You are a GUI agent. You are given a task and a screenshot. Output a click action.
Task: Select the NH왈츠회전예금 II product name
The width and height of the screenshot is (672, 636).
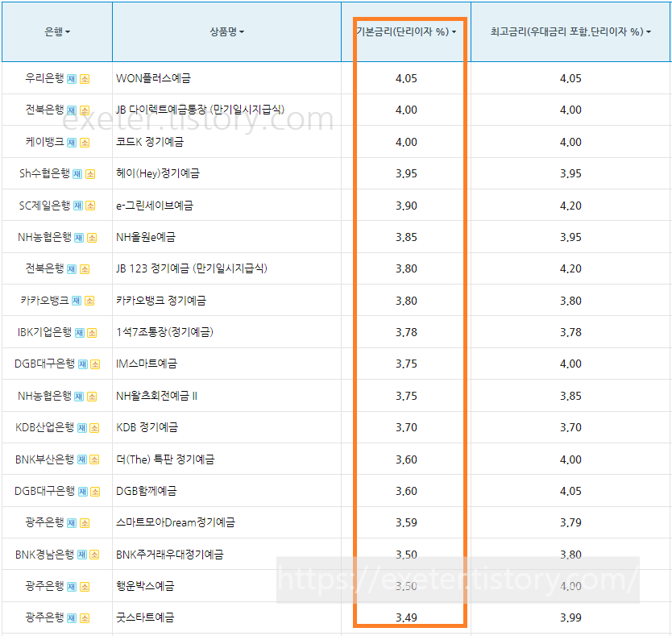(x=156, y=396)
